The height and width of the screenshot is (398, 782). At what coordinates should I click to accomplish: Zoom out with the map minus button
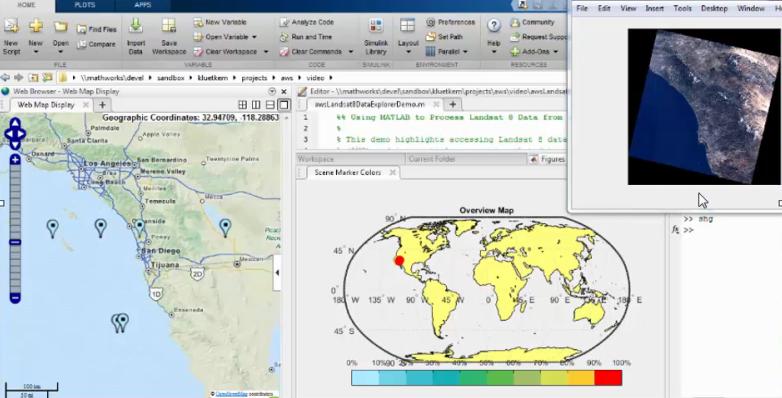[x=15, y=298]
